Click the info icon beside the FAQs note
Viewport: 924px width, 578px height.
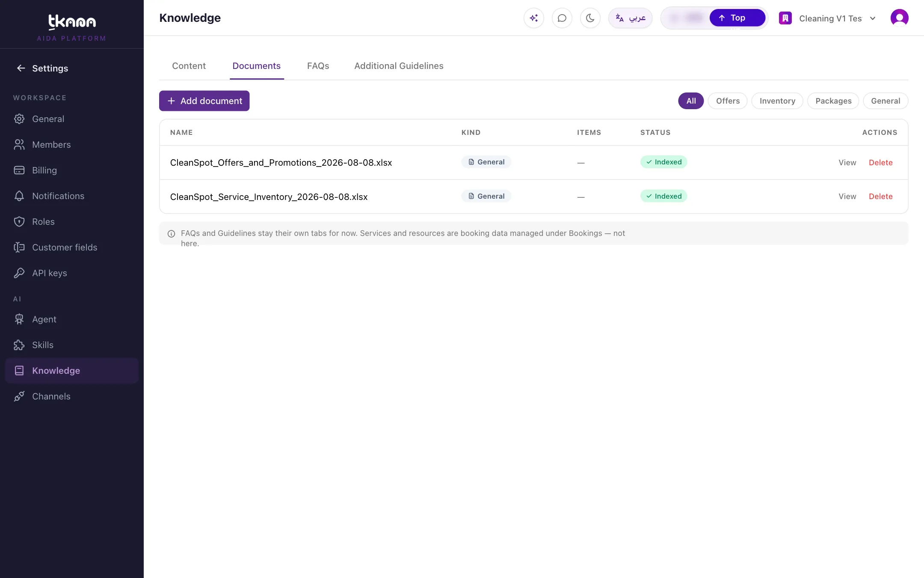(x=171, y=234)
